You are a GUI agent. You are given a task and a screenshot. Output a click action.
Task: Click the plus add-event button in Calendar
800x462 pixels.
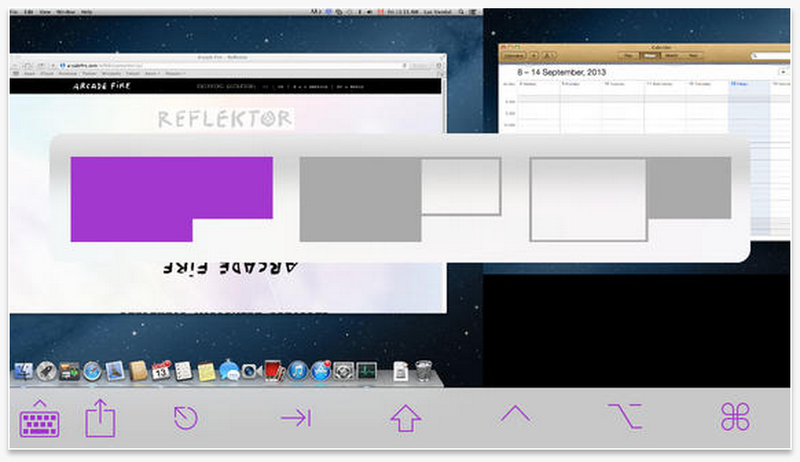534,56
